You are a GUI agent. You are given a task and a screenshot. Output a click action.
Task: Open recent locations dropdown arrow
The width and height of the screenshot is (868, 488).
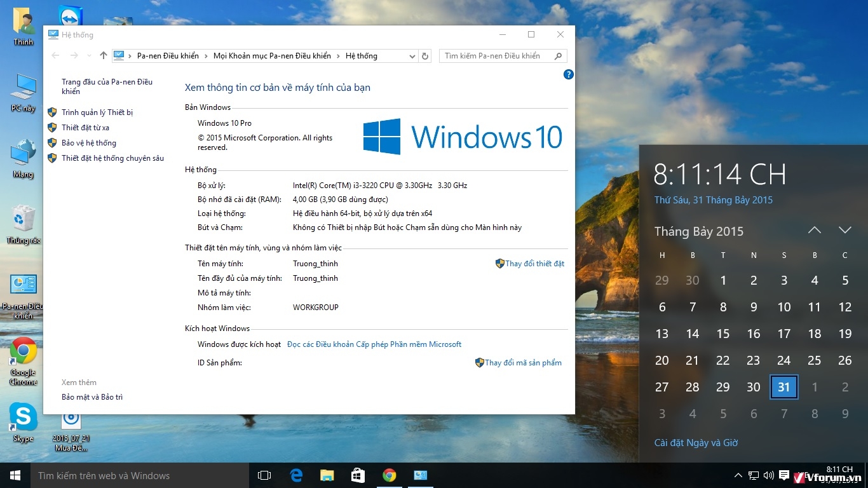point(89,56)
